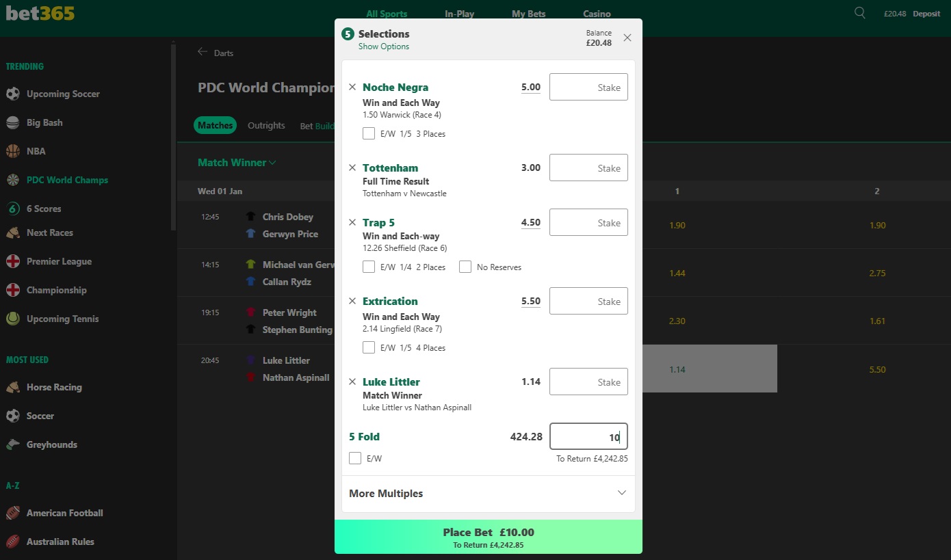Open Show Options in the bet slip
951x560 pixels.
point(384,46)
